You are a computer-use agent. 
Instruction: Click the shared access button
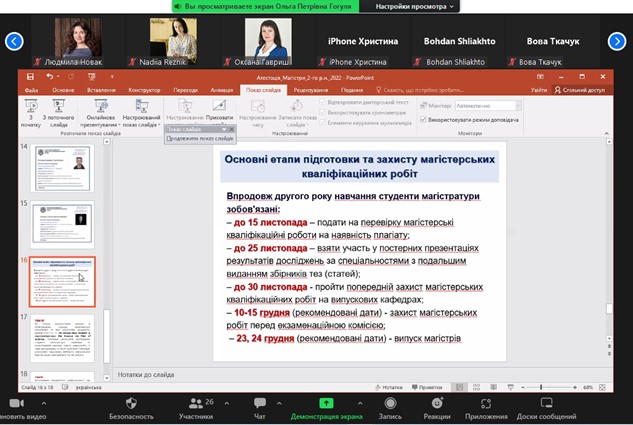(x=580, y=90)
